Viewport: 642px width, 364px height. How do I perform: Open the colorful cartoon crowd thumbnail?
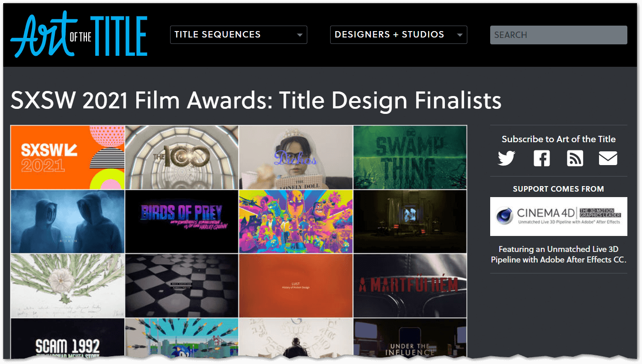point(296,221)
